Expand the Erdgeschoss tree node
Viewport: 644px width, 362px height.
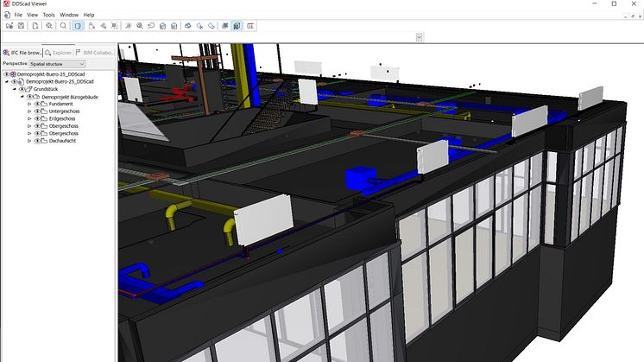pos(29,119)
